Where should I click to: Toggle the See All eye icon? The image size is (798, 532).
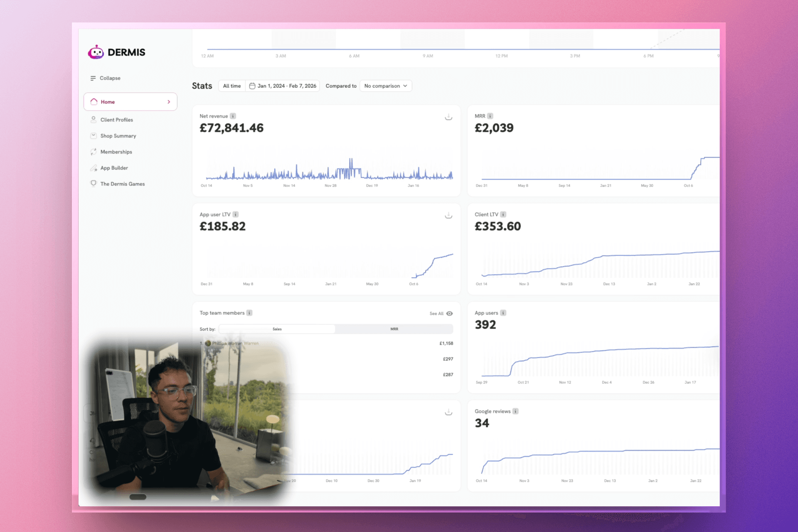449,313
